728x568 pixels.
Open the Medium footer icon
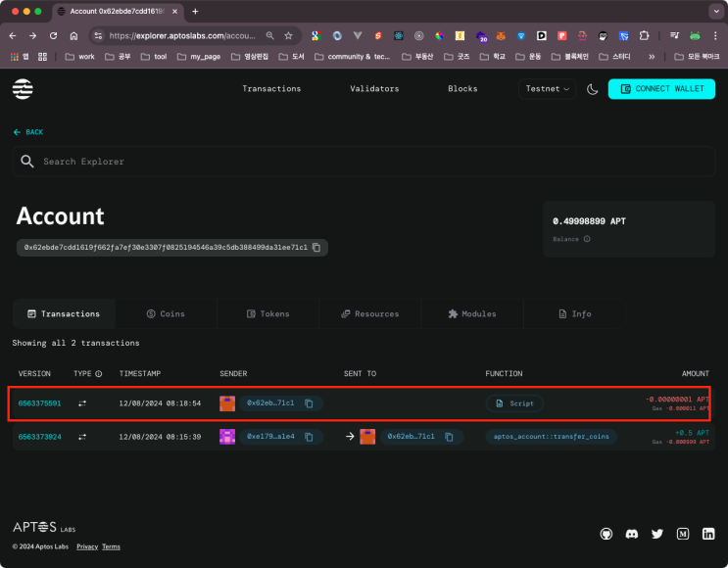(683, 534)
